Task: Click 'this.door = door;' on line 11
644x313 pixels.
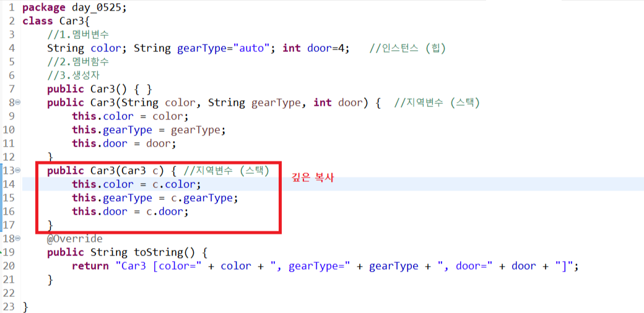Action: pos(124,144)
